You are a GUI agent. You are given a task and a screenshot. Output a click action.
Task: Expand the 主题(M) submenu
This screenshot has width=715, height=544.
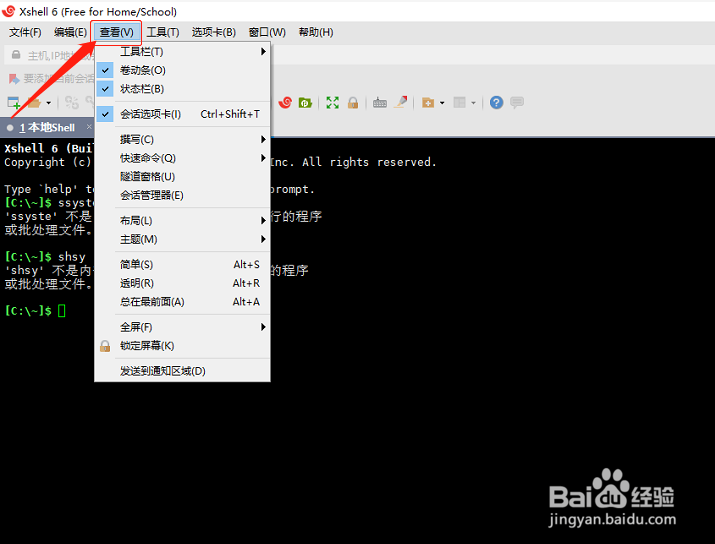(x=182, y=239)
